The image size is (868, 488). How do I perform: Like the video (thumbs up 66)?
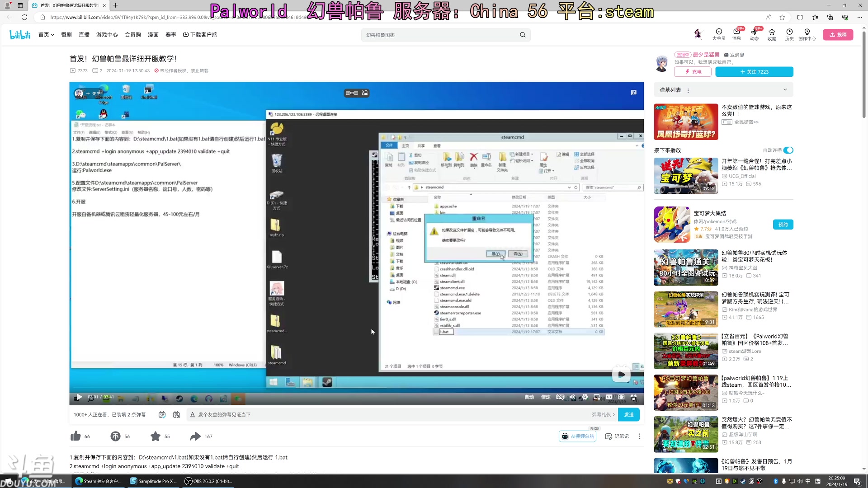[x=80, y=436]
